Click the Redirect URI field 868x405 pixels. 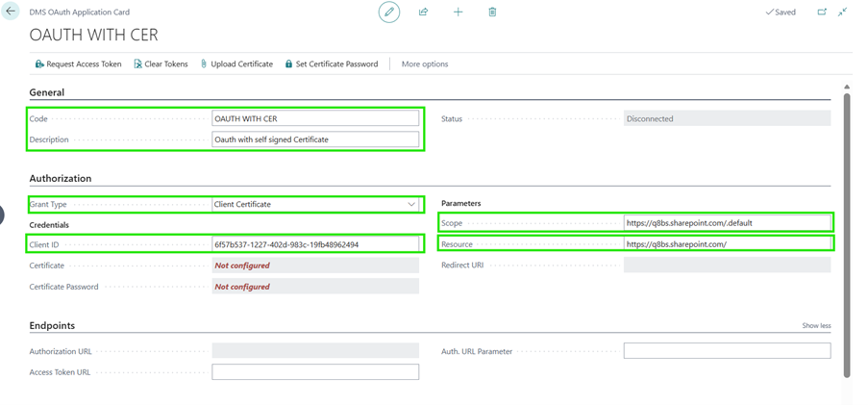[727, 265]
